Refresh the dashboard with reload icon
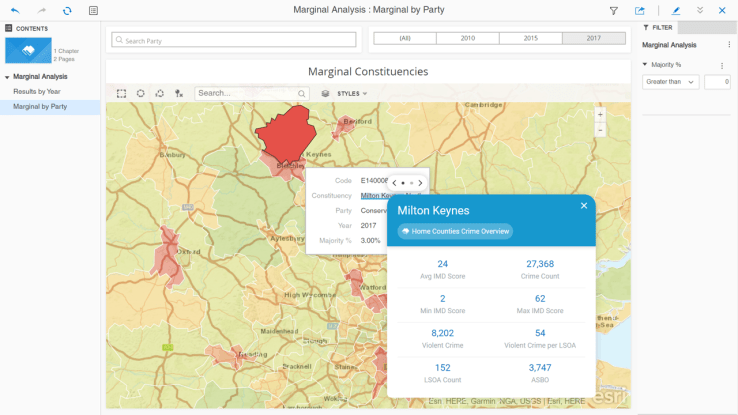Screen dimensions: 738x415 click(x=67, y=10)
